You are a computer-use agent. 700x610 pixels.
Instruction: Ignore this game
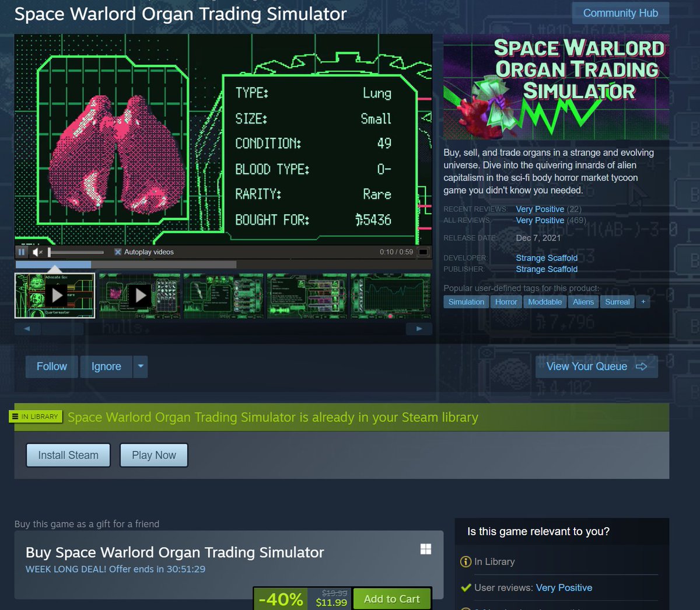pos(106,367)
